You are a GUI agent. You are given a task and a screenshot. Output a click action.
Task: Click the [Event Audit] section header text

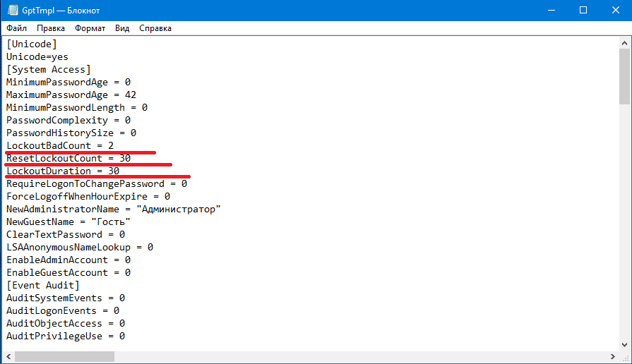[43, 285]
